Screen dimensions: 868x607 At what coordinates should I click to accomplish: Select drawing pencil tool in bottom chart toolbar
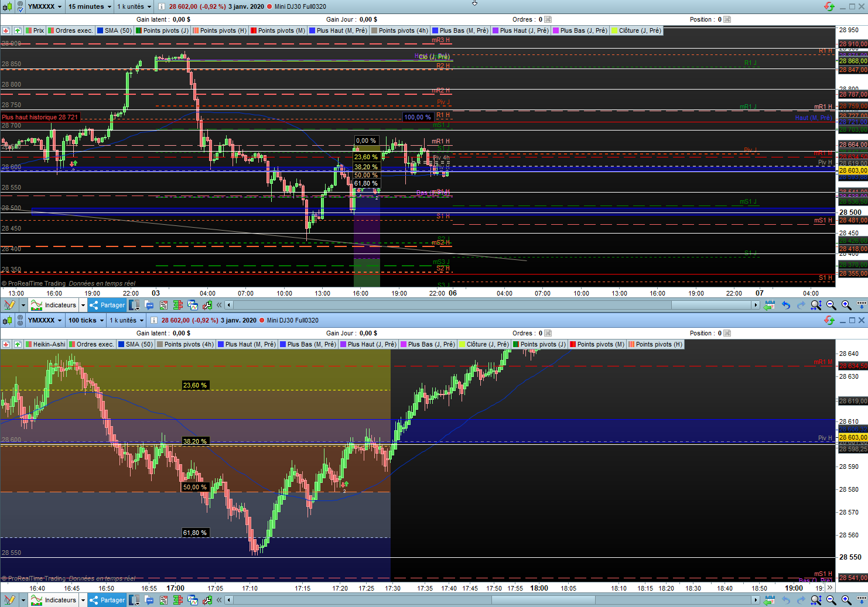pyautogui.click(x=9, y=600)
